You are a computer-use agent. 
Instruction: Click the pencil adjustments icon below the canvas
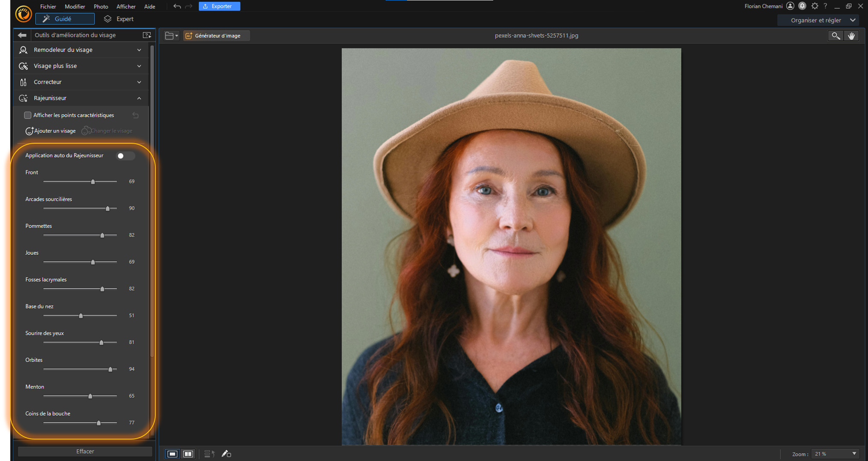(227, 453)
